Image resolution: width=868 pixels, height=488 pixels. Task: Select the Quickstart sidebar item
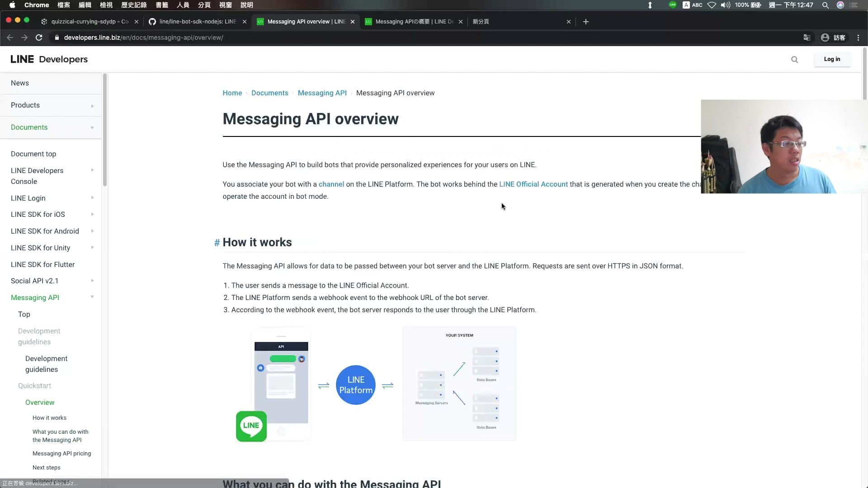pyautogui.click(x=34, y=385)
